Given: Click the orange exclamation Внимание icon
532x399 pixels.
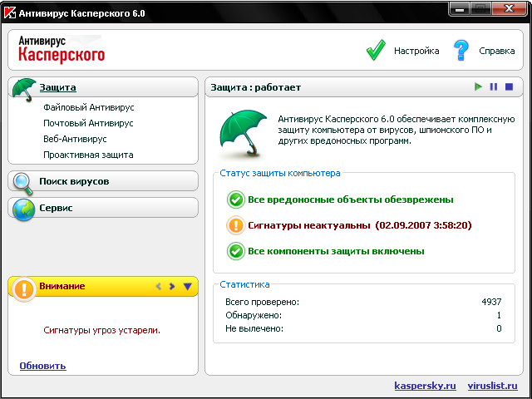Looking at the screenshot, I should [24, 289].
